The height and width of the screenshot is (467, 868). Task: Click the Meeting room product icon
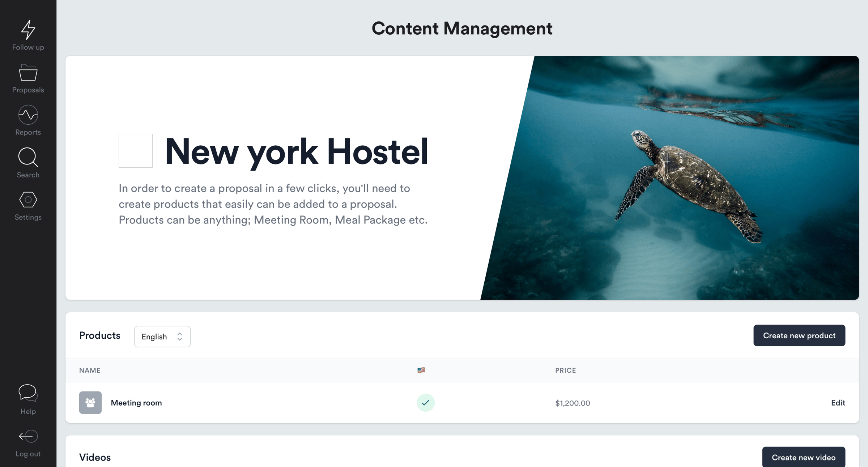point(90,402)
